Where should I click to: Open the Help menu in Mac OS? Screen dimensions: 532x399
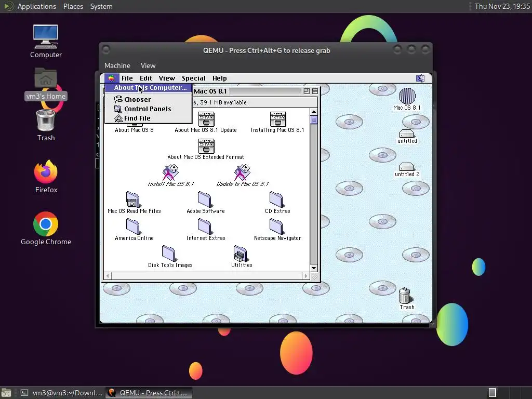220,78
